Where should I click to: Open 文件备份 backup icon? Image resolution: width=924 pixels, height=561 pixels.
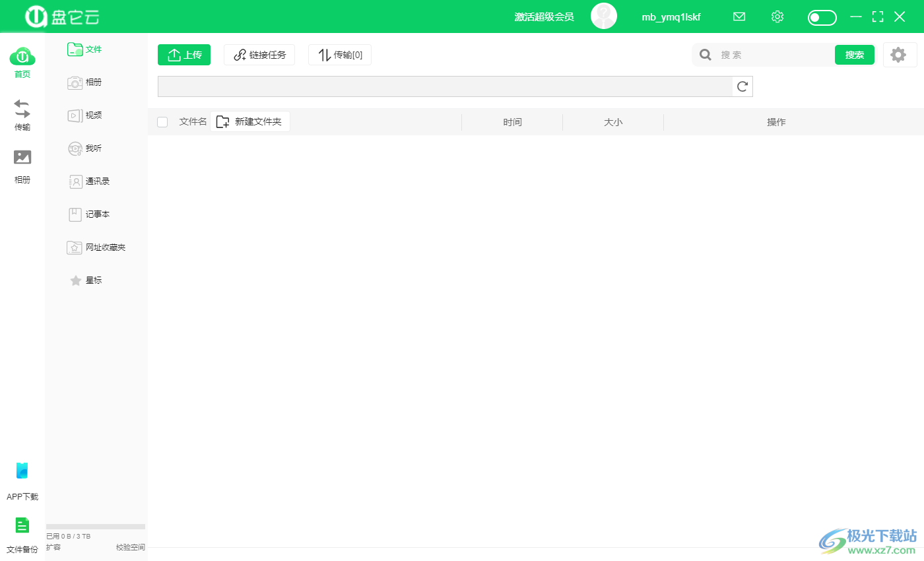click(22, 525)
